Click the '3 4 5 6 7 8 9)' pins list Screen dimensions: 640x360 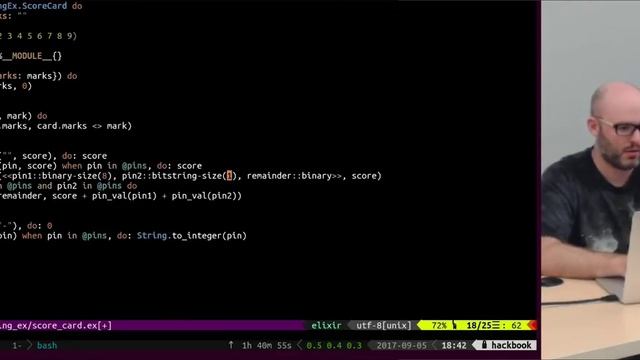[x=42, y=36]
